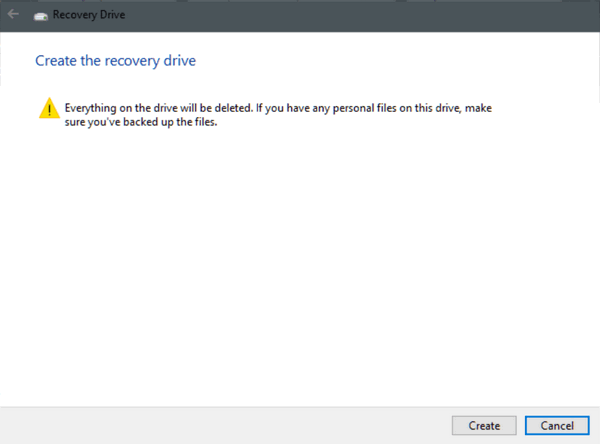Click the yellow warning triangle icon
Screen dimensions: 600x444
coord(49,108)
